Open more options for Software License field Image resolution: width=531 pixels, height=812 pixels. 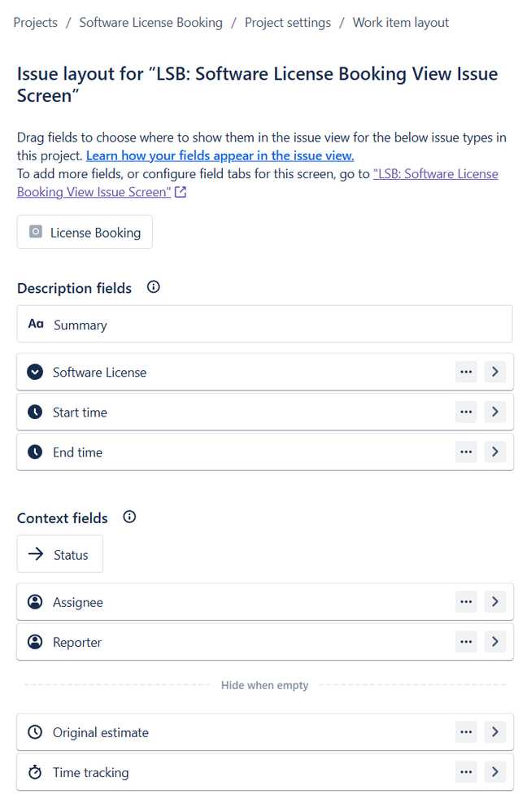point(466,372)
